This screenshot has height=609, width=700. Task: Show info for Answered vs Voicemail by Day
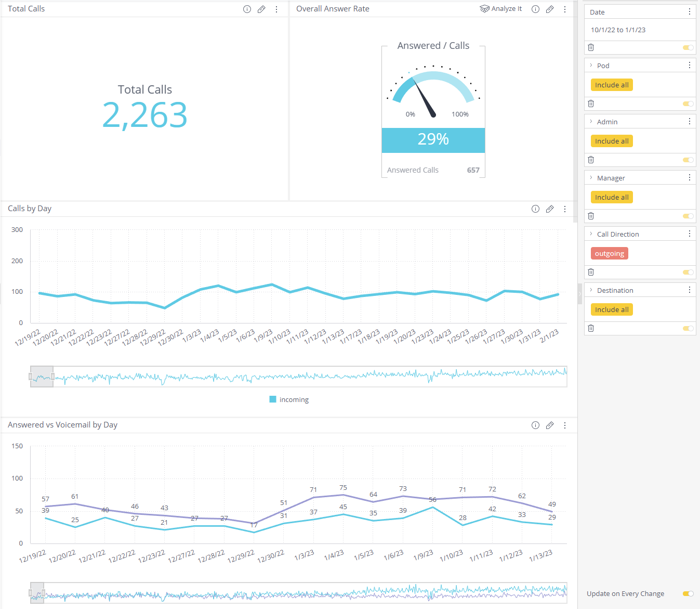tap(535, 425)
